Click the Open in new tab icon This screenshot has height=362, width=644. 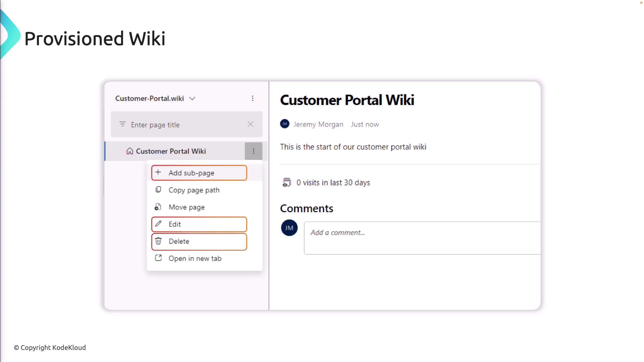158,258
